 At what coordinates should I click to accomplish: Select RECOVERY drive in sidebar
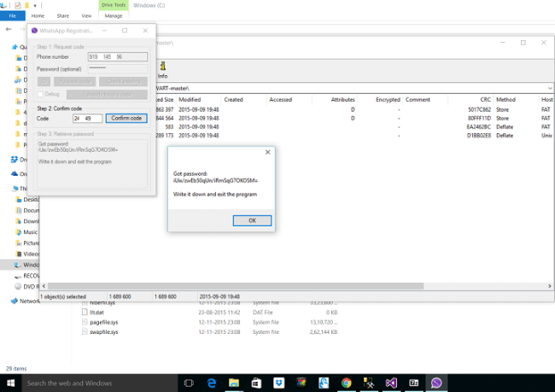pyautogui.click(x=26, y=276)
